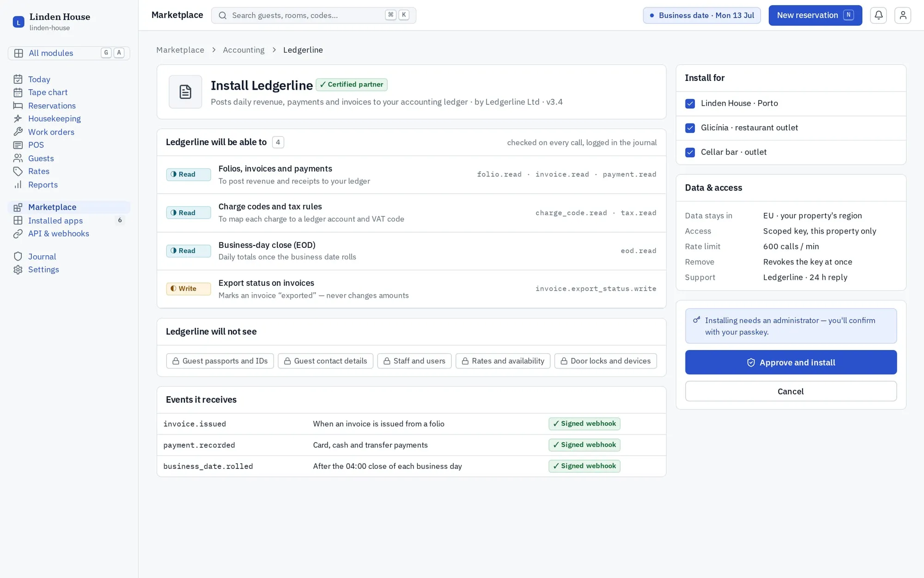
Task: Click 'Revokes the key at once' value
Action: [x=807, y=262]
